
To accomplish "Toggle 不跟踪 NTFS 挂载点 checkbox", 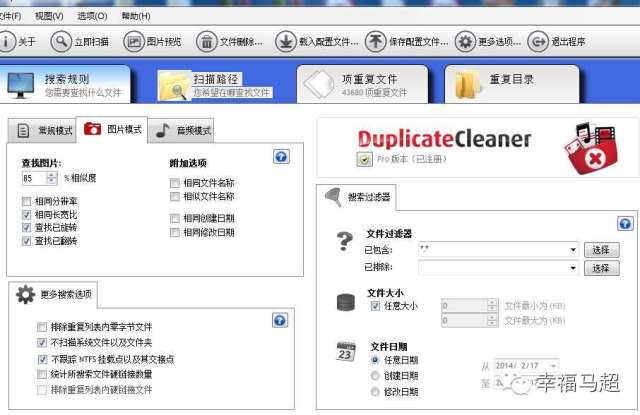I will pos(42,360).
